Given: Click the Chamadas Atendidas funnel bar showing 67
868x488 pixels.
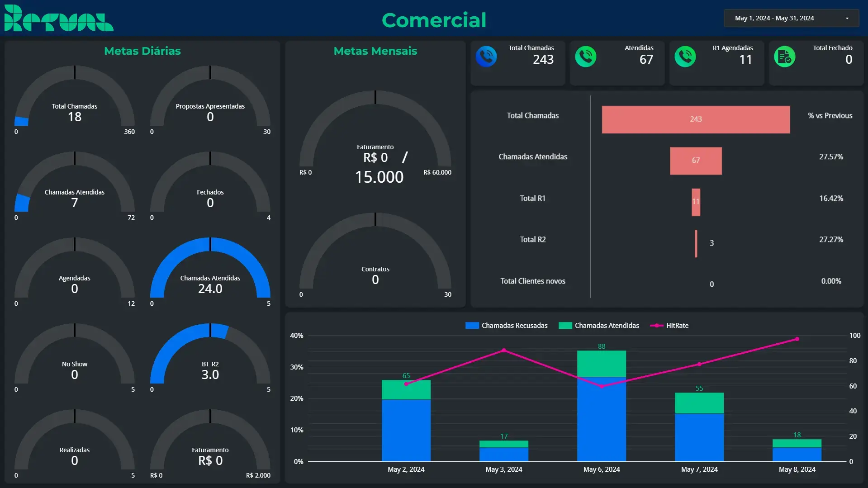Looking at the screenshot, I should 696,161.
